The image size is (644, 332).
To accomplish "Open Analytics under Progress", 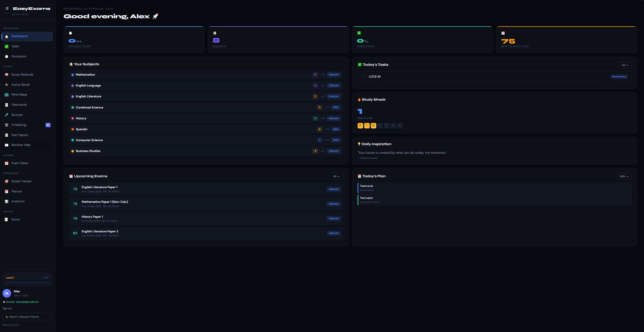I will coord(18,201).
